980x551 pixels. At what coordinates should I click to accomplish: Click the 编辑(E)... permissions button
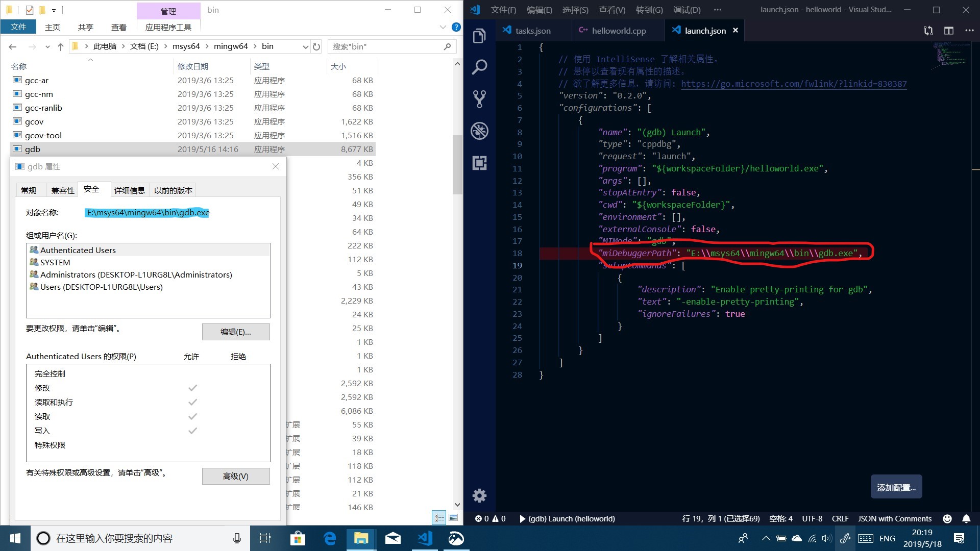236,332
